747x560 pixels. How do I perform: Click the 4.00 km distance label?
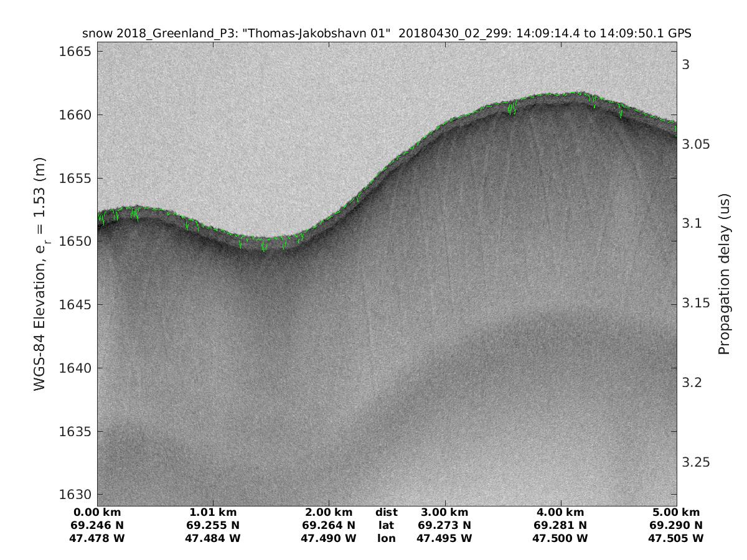(x=561, y=513)
